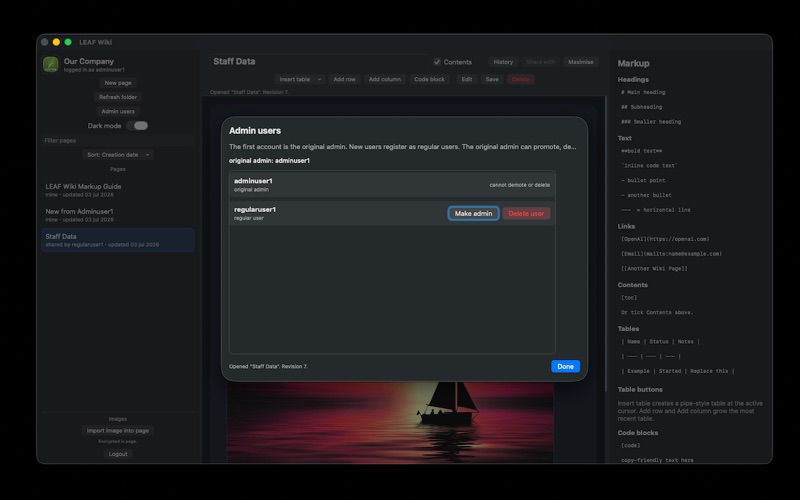The image size is (800, 500).
Task: Click the '**bold text**' markup example
Action: [x=641, y=151]
